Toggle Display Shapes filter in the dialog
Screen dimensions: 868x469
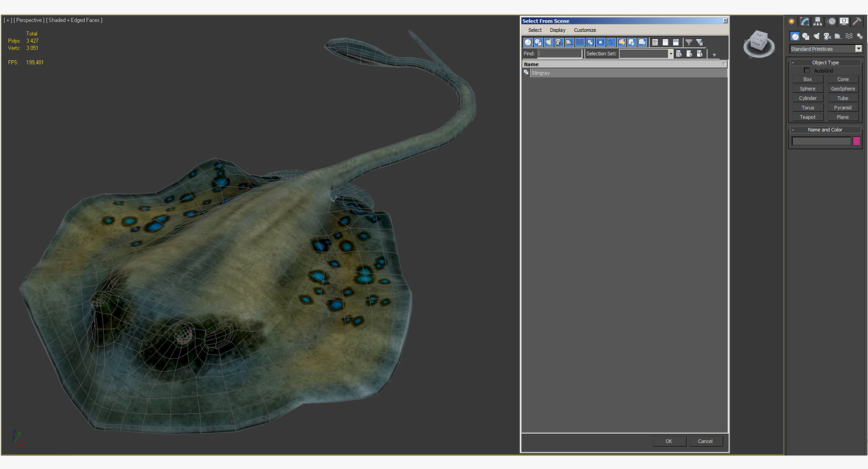(x=538, y=42)
